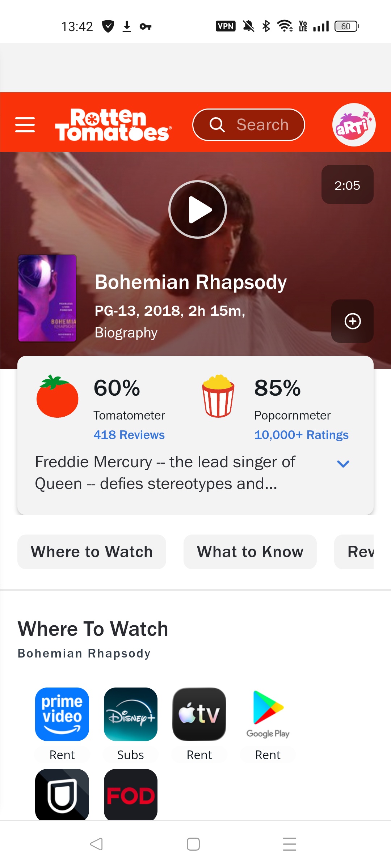Open the 418 Reviews link

(x=129, y=435)
